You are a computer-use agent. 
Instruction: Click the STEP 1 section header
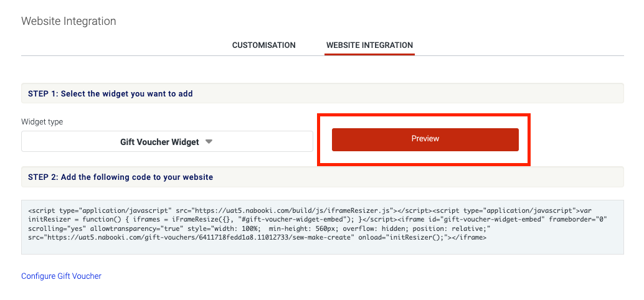point(323,93)
